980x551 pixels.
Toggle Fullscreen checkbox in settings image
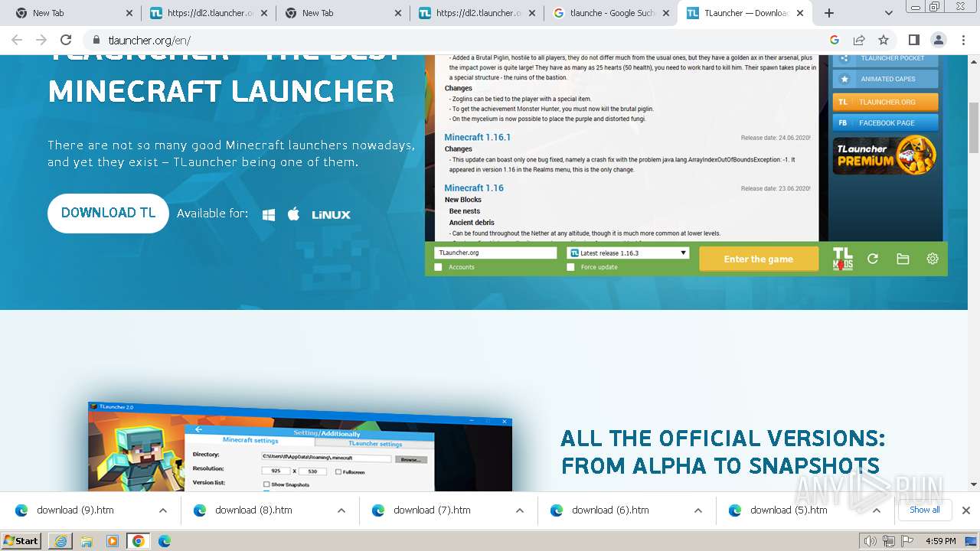(338, 472)
